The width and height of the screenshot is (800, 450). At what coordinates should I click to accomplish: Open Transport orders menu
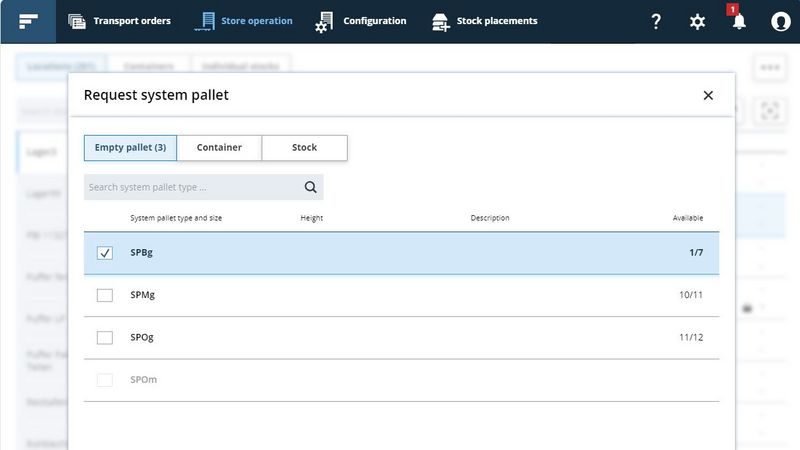[x=119, y=21]
